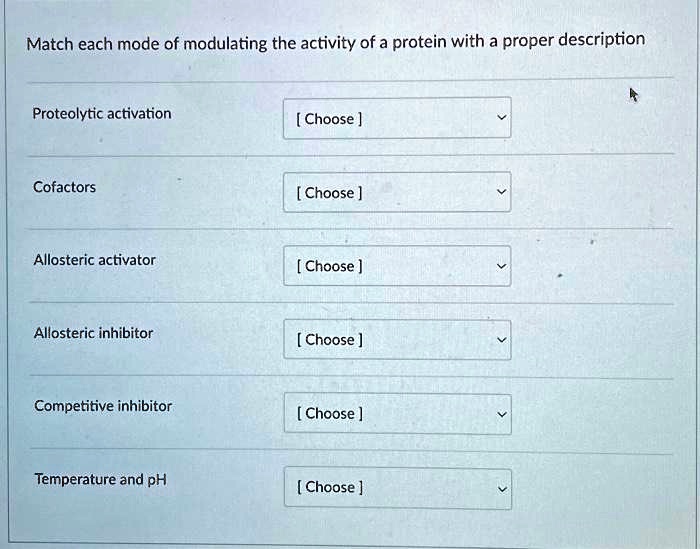
Task: Open the Allosteric inhibitor dropdown
Action: click(397, 340)
